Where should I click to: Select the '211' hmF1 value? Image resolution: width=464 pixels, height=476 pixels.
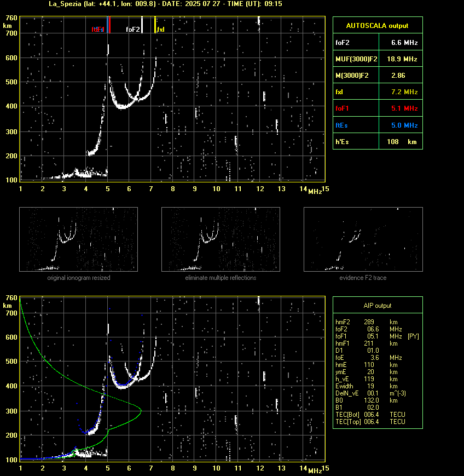[x=369, y=343]
